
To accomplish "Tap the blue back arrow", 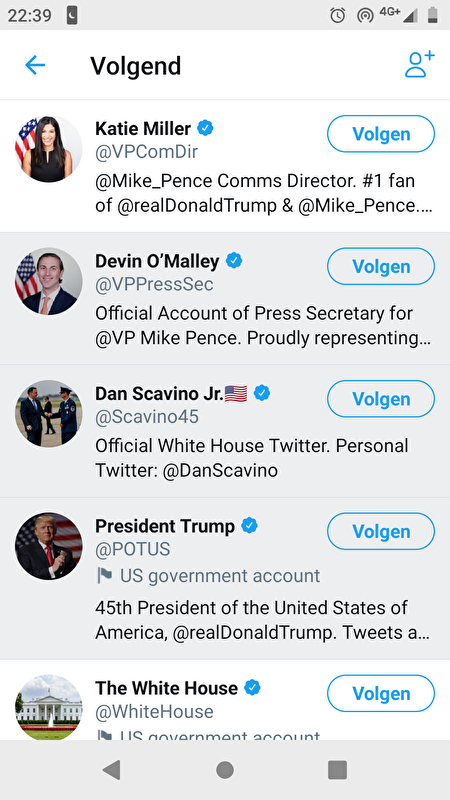I will [35, 65].
